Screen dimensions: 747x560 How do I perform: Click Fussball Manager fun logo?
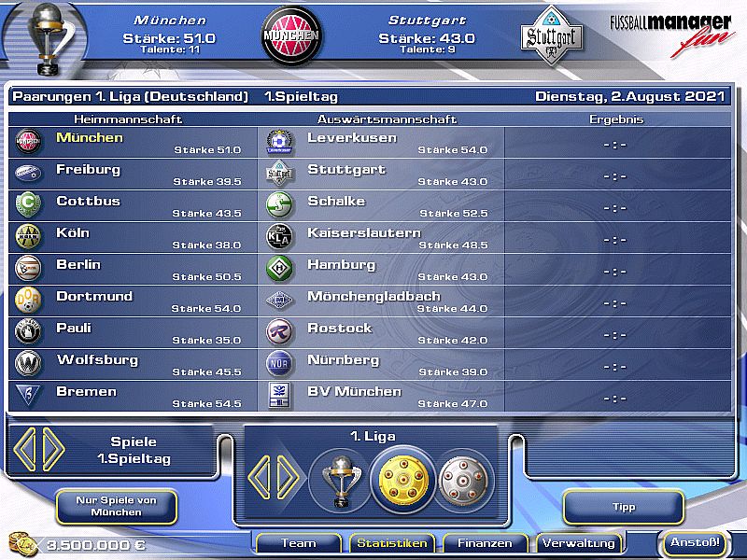pos(670,35)
